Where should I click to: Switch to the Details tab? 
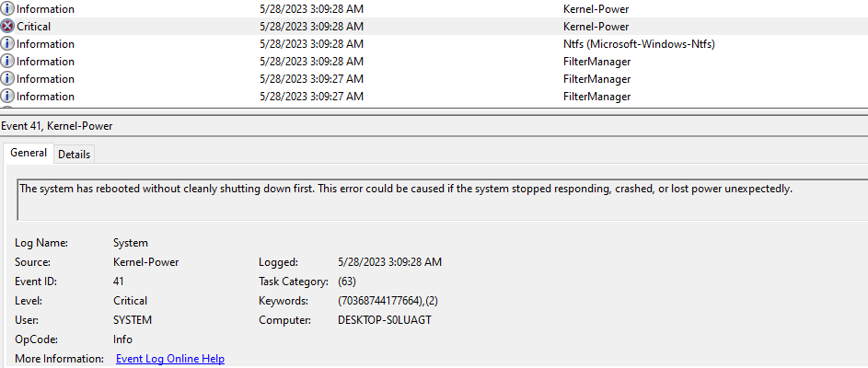(x=75, y=155)
